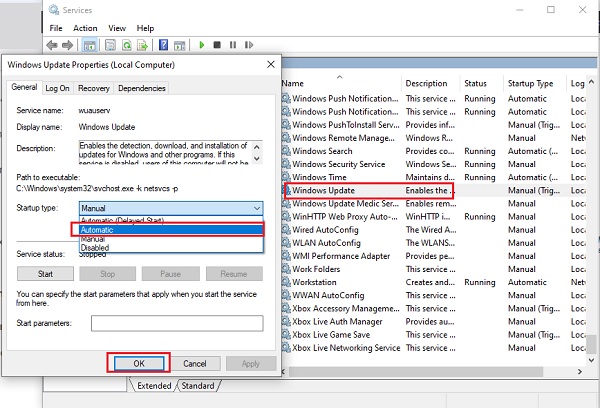The width and height of the screenshot is (600, 408).
Task: Click the Forward arrow in Services toolbar
Action: (x=67, y=45)
